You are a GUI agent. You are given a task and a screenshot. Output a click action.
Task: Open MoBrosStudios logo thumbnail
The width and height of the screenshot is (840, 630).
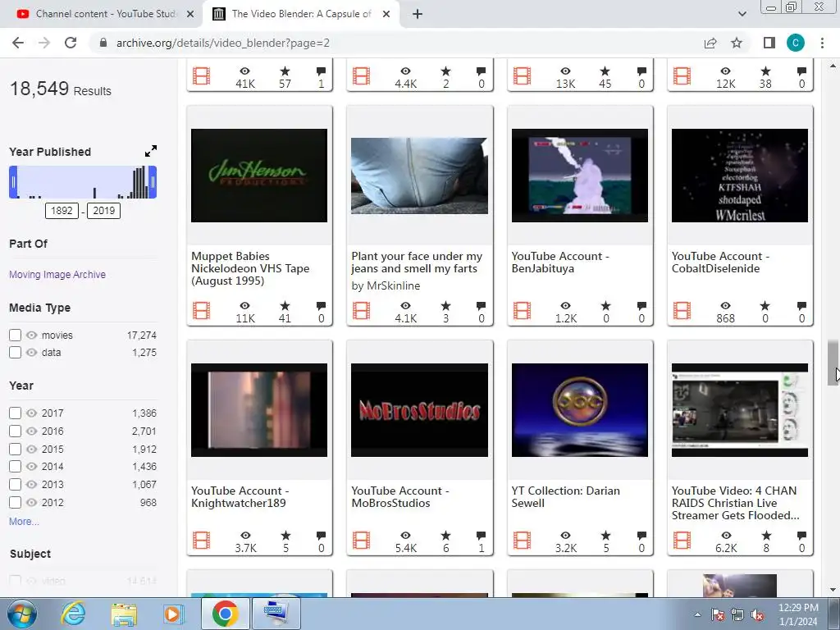coord(419,410)
